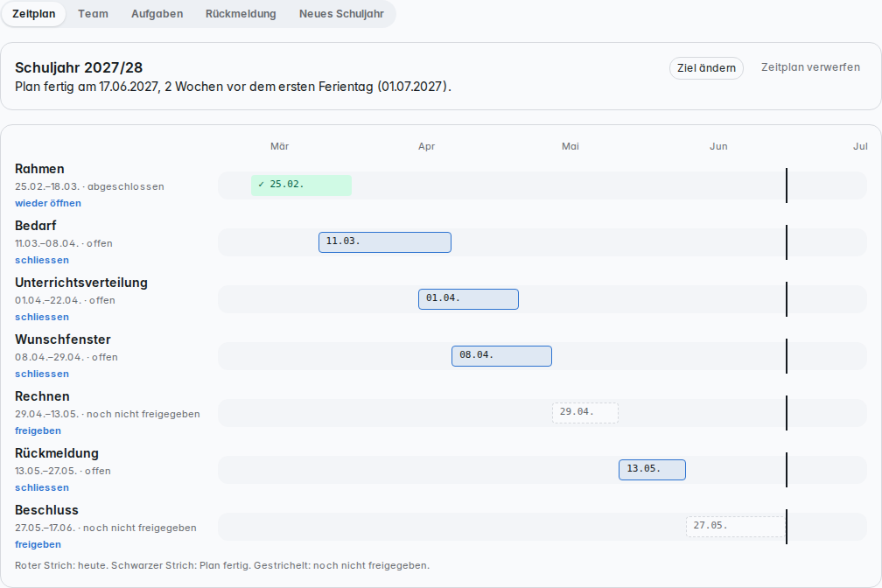This screenshot has height=588, width=882.
Task: Click the Mai month label
Action: coord(570,146)
